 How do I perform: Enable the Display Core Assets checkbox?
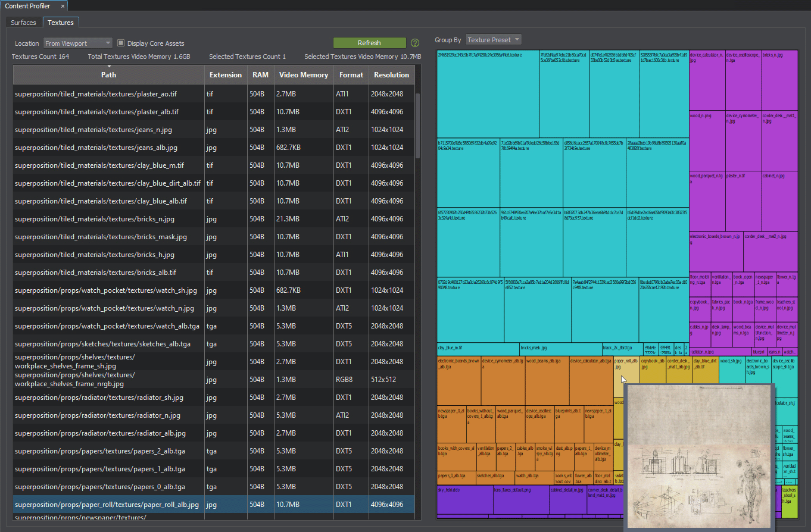(x=121, y=43)
